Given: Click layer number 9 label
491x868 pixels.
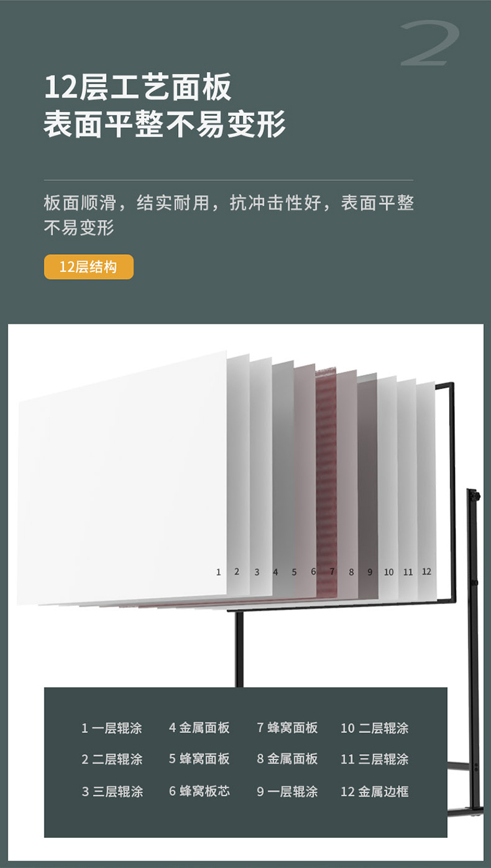Looking at the screenshot, I should click(x=370, y=572).
